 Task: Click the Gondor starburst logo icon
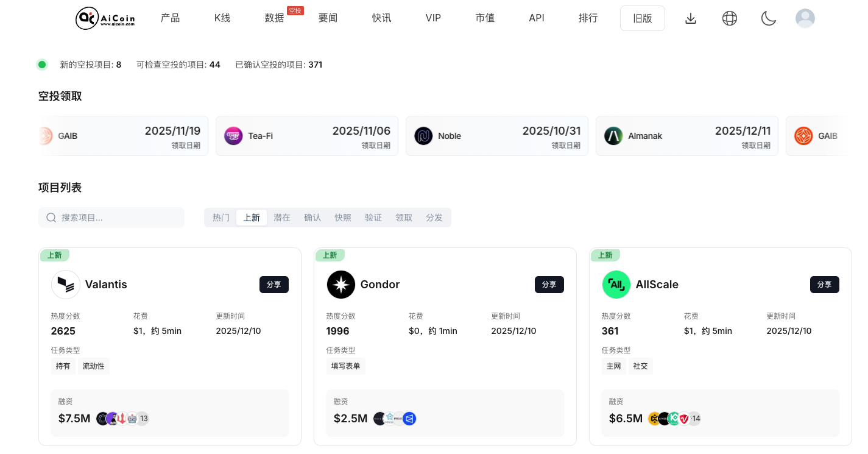340,284
